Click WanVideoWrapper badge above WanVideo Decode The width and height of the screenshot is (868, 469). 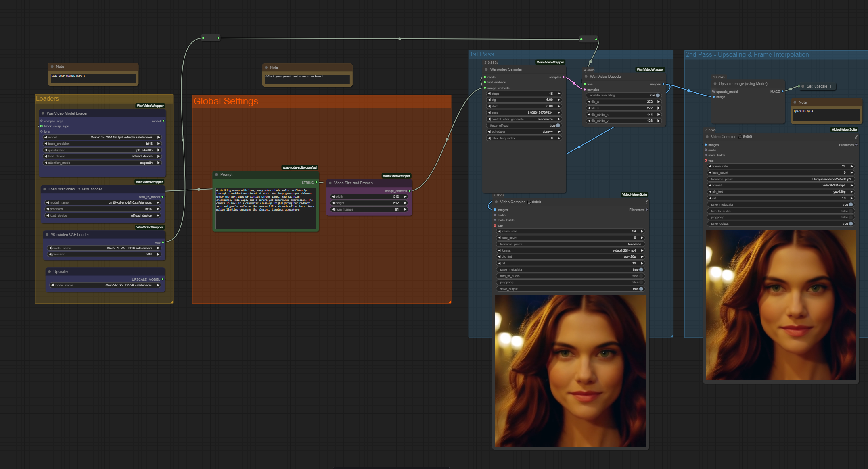pyautogui.click(x=650, y=69)
